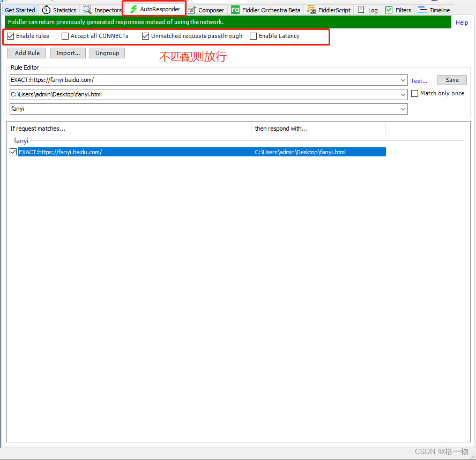This screenshot has width=476, height=460.
Task: Uncheck Unmatched requests passthrough
Action: click(145, 36)
